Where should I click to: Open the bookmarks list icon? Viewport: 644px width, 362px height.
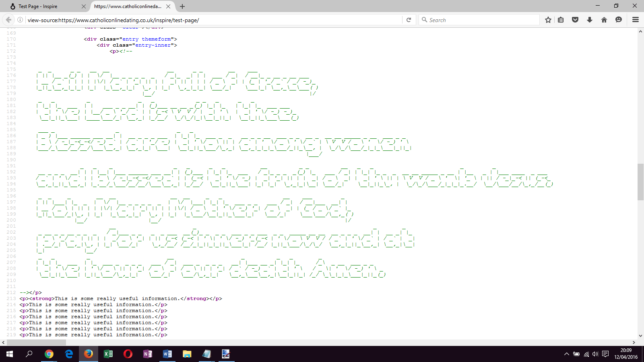tap(561, 20)
